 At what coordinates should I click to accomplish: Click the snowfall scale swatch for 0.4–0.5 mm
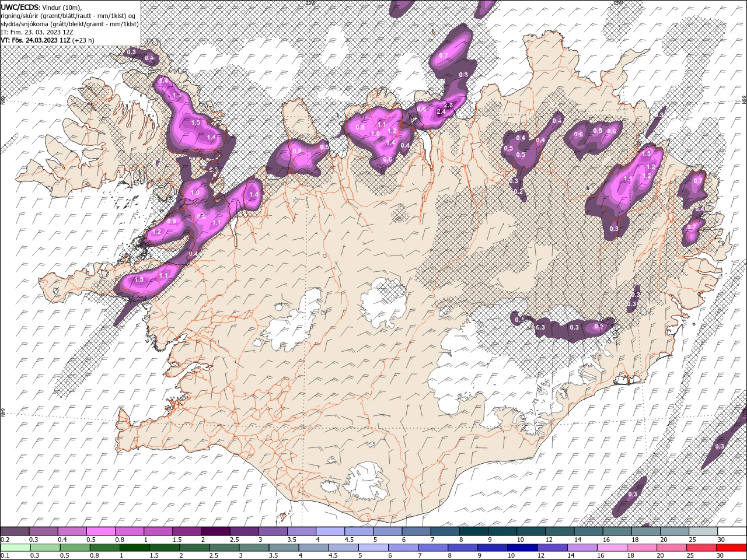tap(72, 531)
